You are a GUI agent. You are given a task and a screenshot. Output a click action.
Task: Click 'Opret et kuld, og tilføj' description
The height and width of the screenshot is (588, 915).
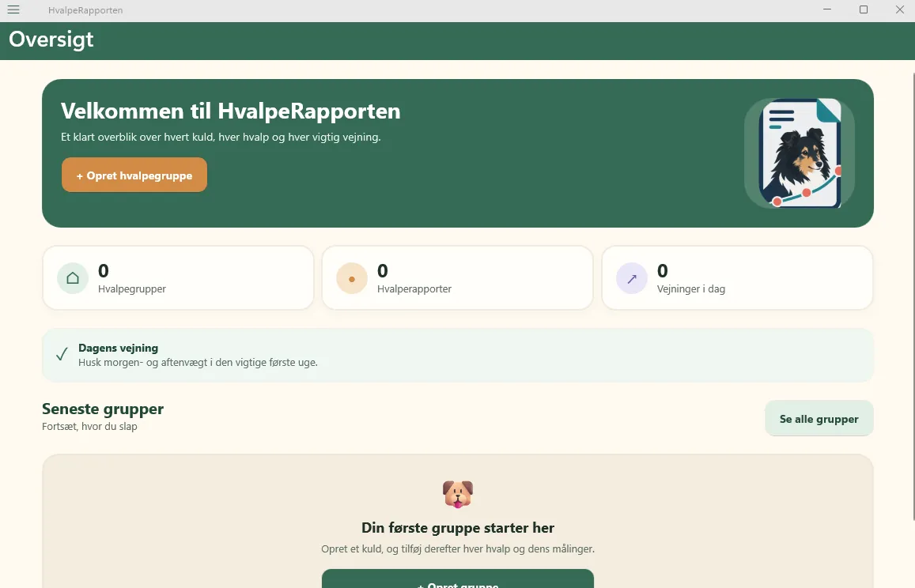[457, 549]
